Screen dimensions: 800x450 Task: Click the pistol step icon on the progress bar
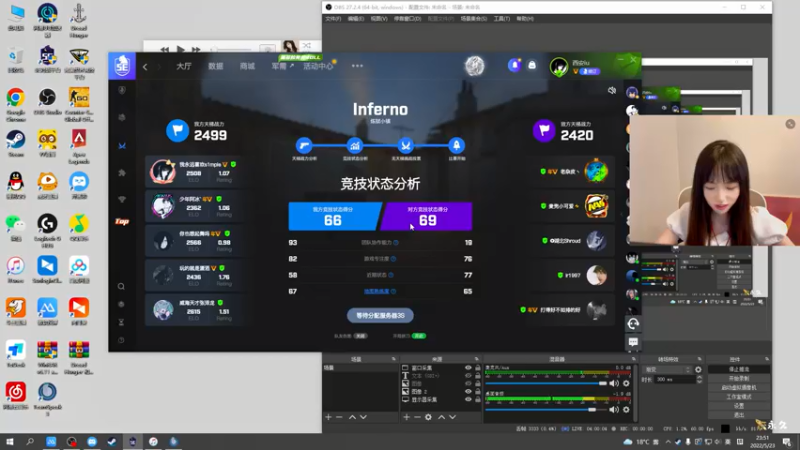click(304, 146)
